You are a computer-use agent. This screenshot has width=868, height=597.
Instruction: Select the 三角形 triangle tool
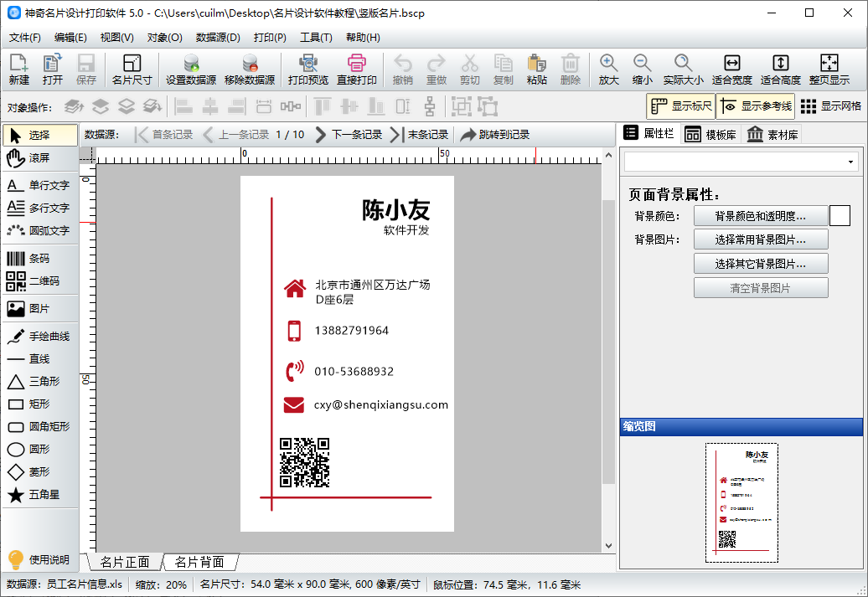coord(40,381)
